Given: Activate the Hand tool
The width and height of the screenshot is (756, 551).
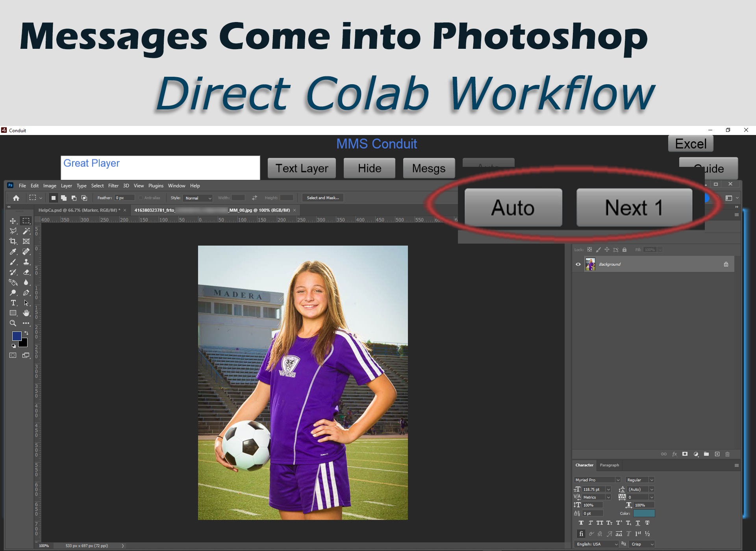Looking at the screenshot, I should [26, 313].
